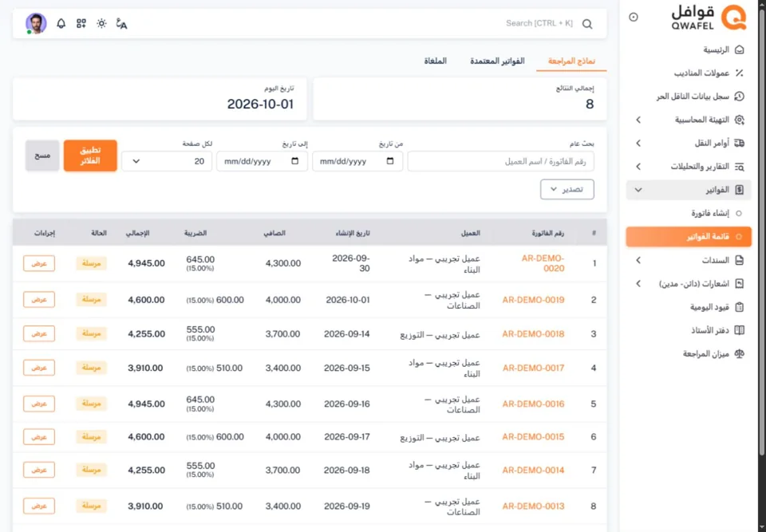This screenshot has height=532, width=766.
Task: Click the تطبيق الفلاتر button
Action: click(90, 156)
